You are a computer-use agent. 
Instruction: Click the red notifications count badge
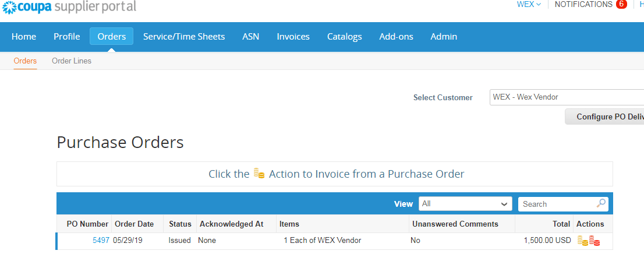[621, 4]
